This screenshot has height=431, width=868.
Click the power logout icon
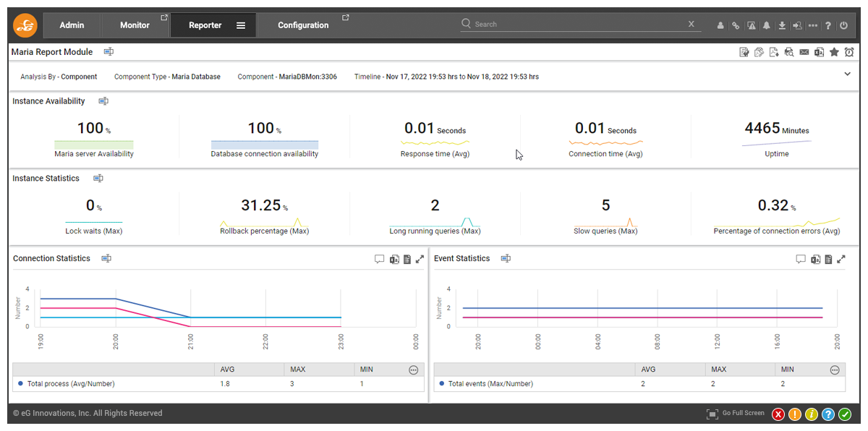843,25
